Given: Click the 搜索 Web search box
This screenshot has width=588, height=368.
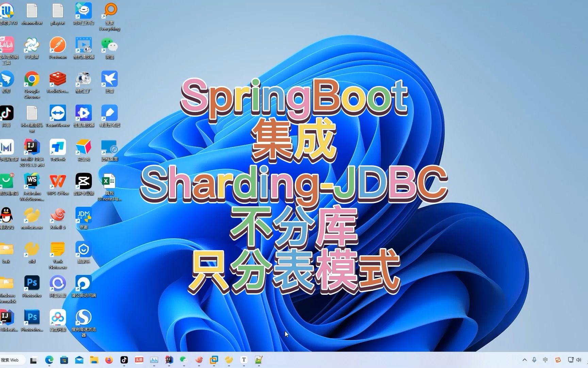Looking at the screenshot, I should 11,360.
